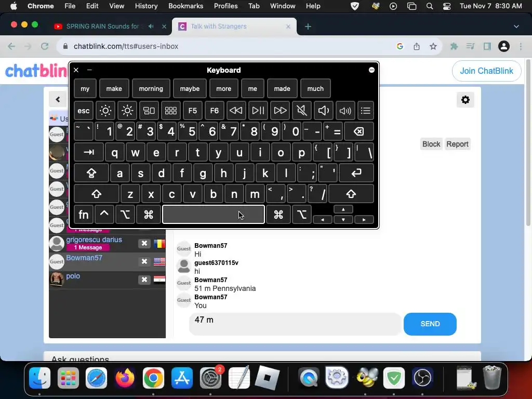Click the spacebar key

tap(214, 215)
